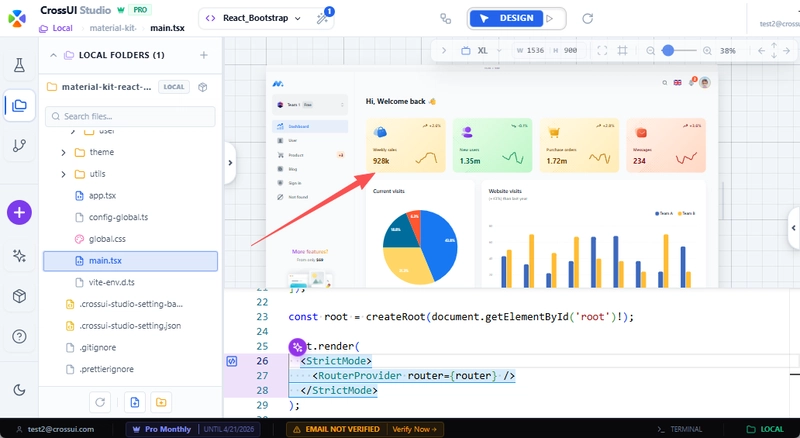Screen dimensions: 800x438
Task: Open the 3D cube components sidebar icon
Action: point(19,296)
